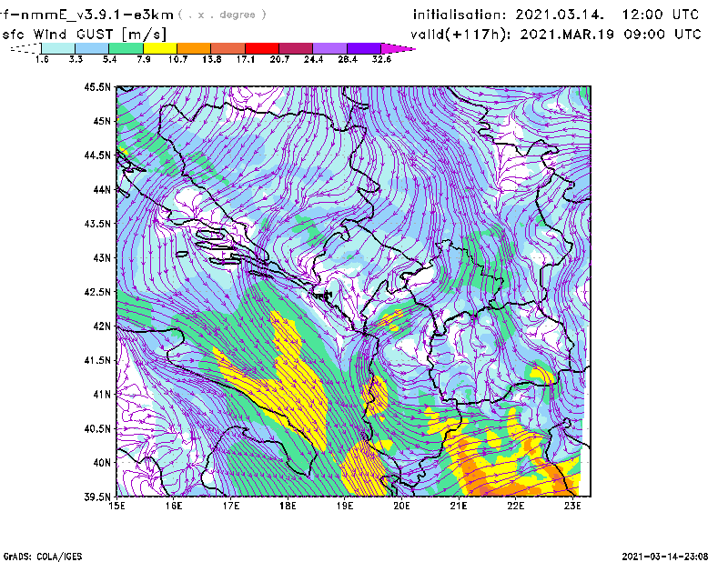Screen dimensions: 728x562
Task: Click the "valid(+117h): 2021.MAR.19 09:00 UTC" line
Action: click(x=556, y=35)
